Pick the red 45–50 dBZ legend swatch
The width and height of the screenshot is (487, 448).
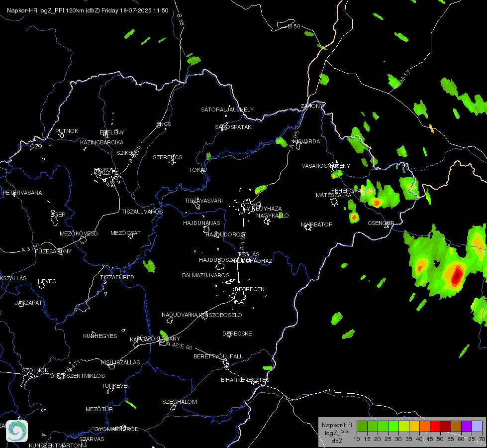pyautogui.click(x=435, y=426)
